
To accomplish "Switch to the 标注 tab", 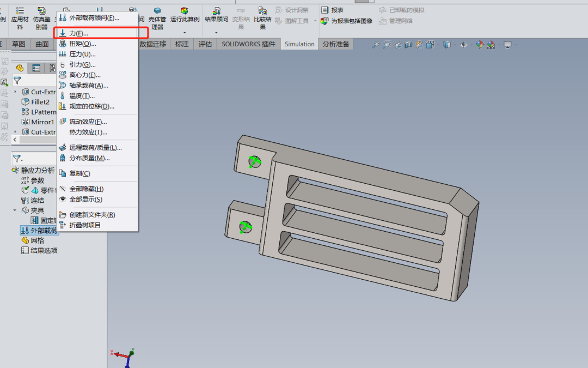I will [182, 44].
